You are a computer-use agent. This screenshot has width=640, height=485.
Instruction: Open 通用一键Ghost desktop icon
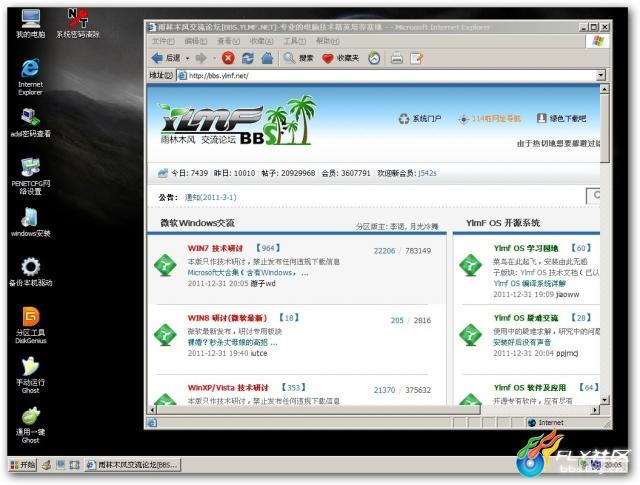tap(31, 425)
